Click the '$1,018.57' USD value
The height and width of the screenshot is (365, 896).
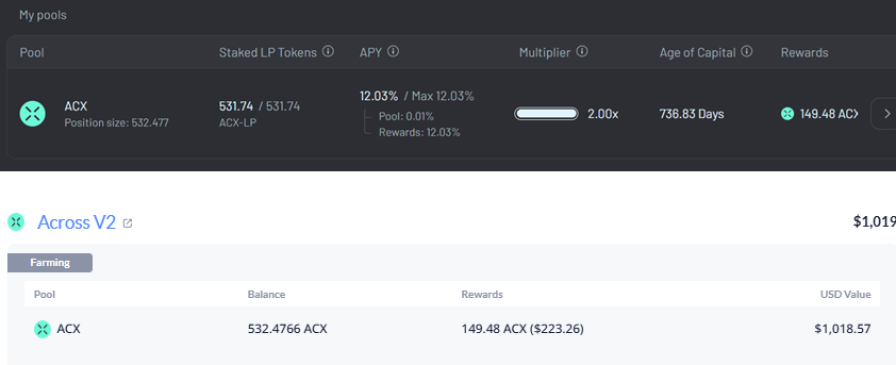click(843, 329)
